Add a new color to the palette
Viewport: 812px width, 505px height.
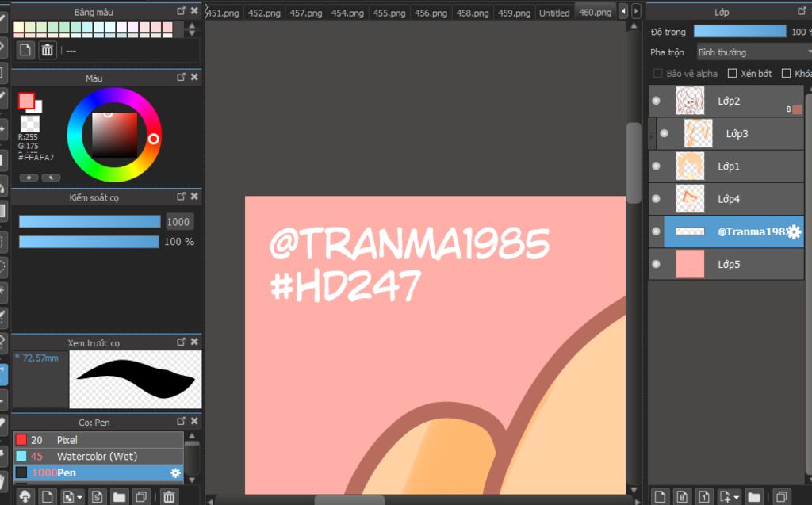pos(25,50)
